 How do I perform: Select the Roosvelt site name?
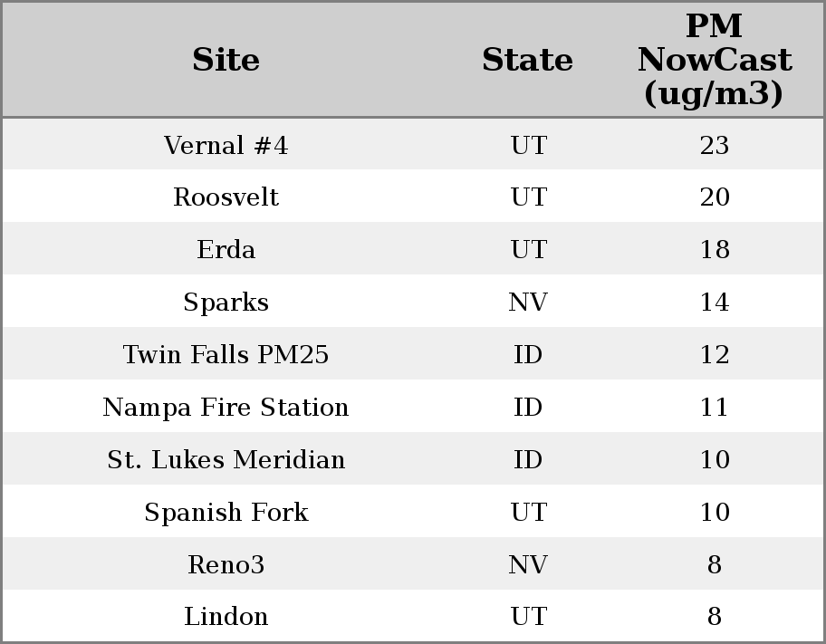pos(226,197)
